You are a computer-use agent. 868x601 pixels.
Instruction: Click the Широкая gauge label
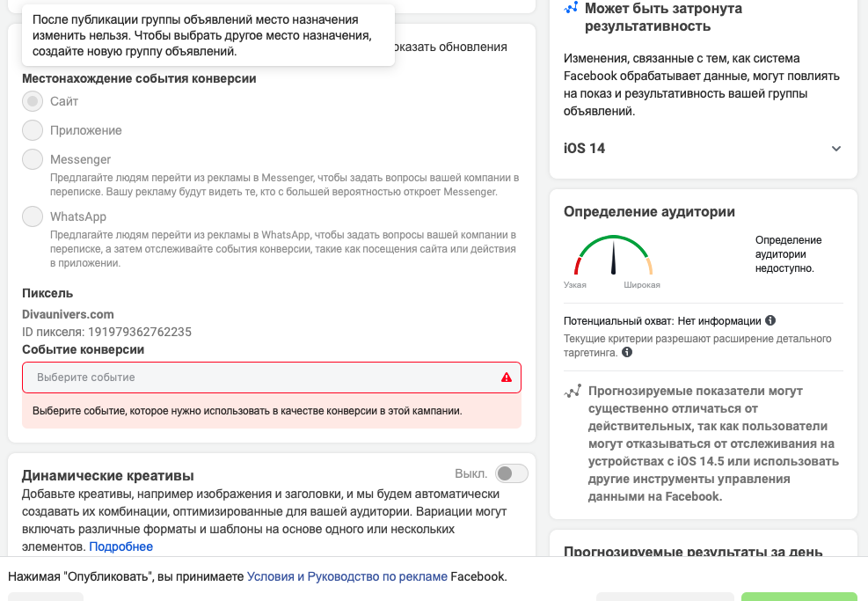tap(642, 285)
